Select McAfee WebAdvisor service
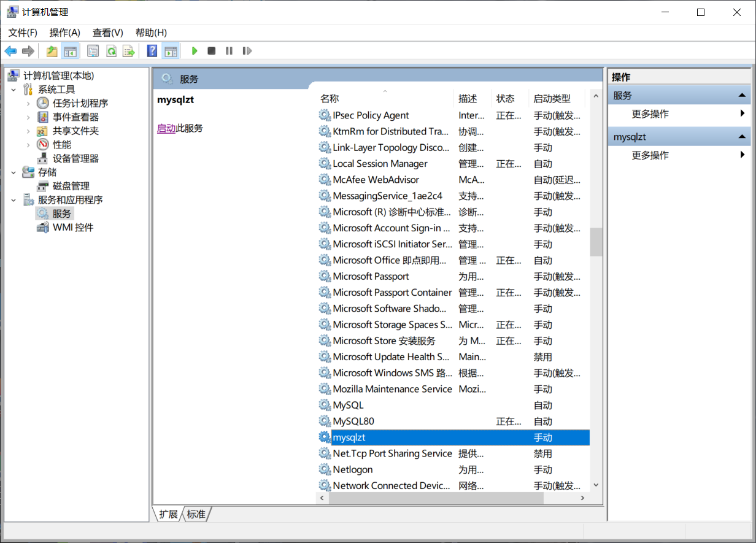Screen dimensions: 756x543 pos(453,180)
